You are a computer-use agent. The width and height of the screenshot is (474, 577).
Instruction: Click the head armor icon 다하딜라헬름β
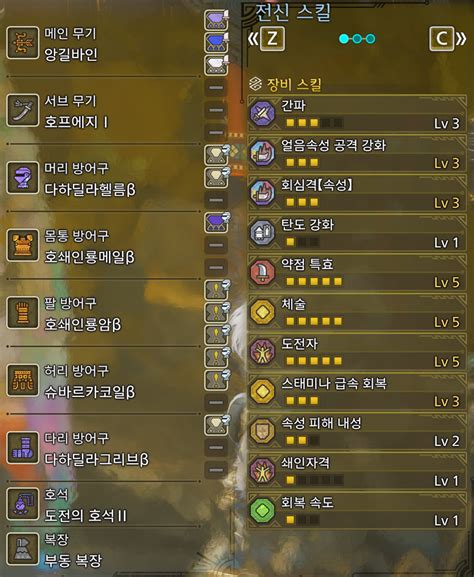(22, 178)
